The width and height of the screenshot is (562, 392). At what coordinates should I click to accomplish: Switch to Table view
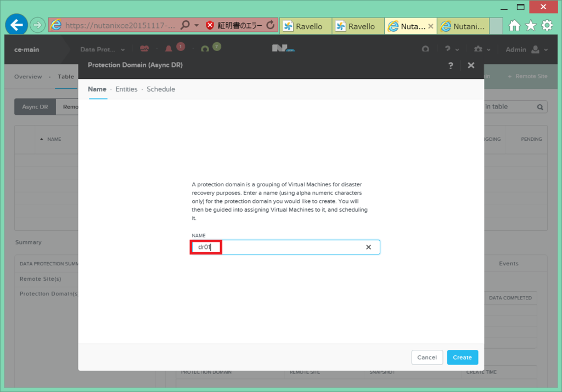66,77
